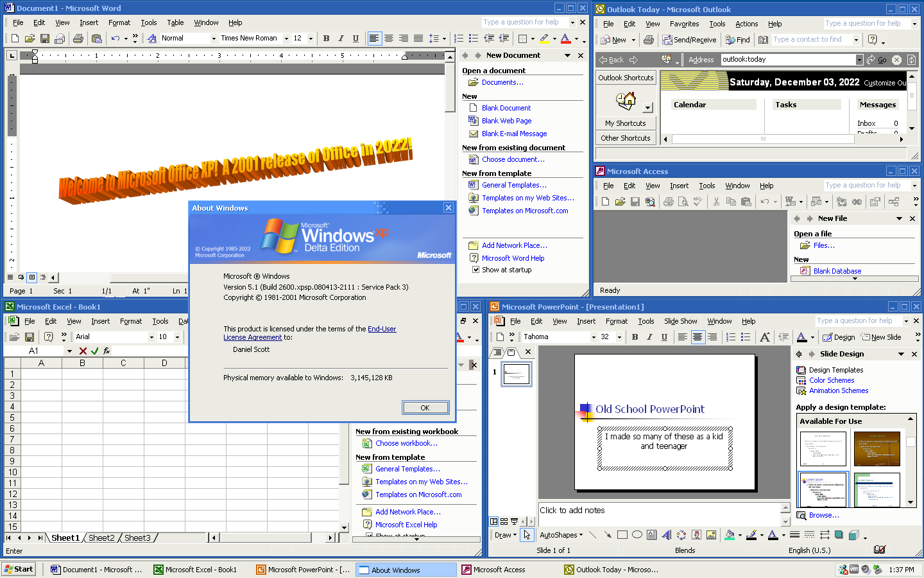Open Send/Receive from Outlook's toolbar
The width and height of the screenshot is (924, 578).
tap(690, 39)
